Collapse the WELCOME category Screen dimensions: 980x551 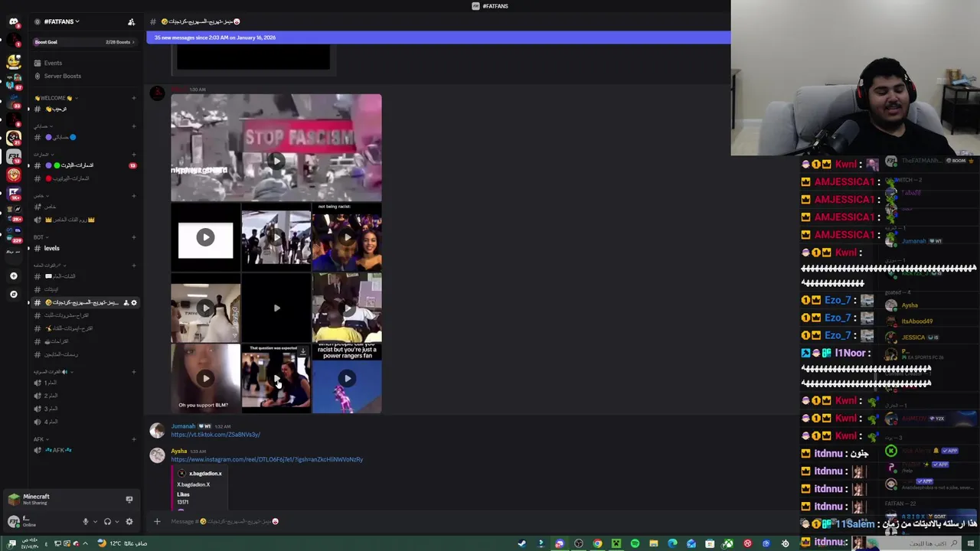pos(54,98)
